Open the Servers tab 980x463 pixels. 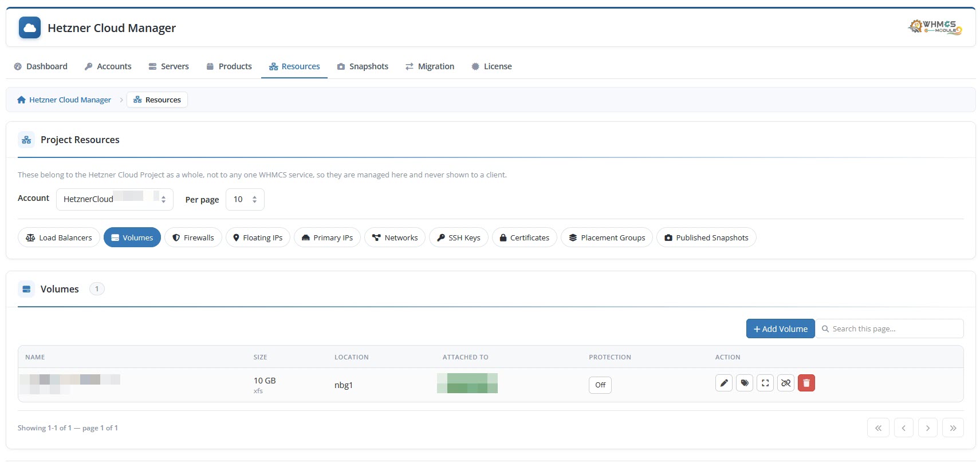(x=169, y=66)
